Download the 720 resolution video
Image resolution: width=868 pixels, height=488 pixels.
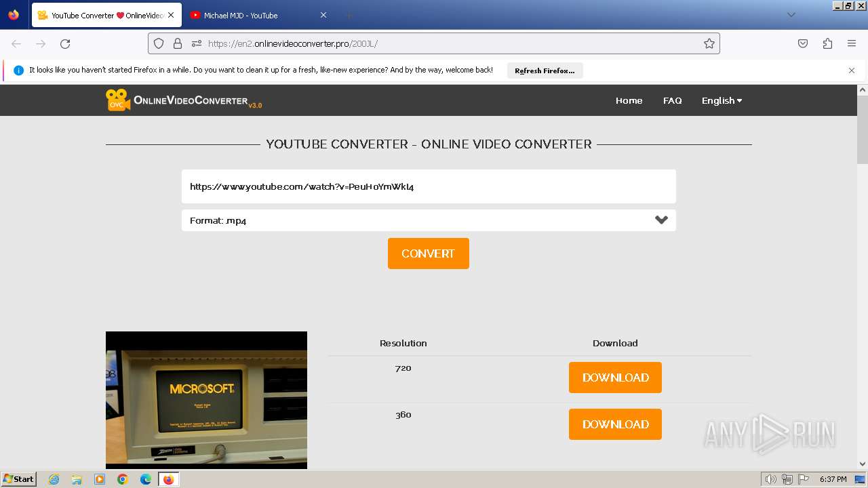pos(615,378)
